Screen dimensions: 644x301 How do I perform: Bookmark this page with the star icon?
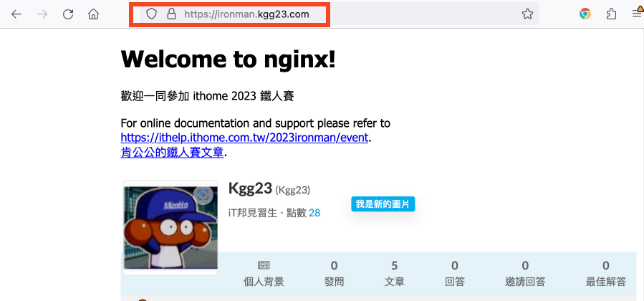click(x=527, y=14)
